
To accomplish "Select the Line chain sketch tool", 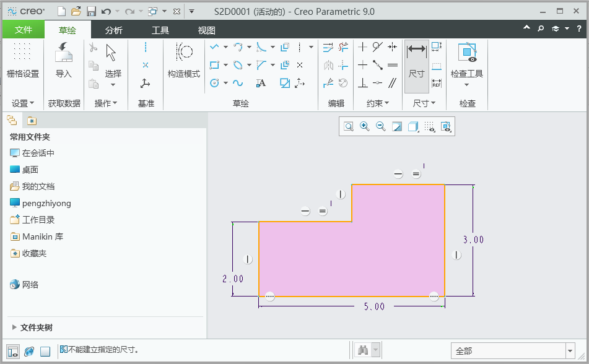I will coord(214,47).
